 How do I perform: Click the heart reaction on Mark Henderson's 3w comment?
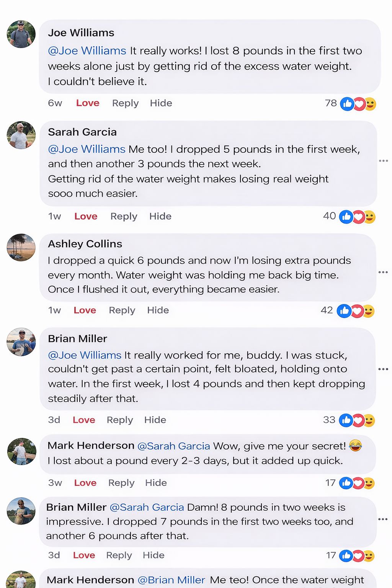tap(358, 483)
